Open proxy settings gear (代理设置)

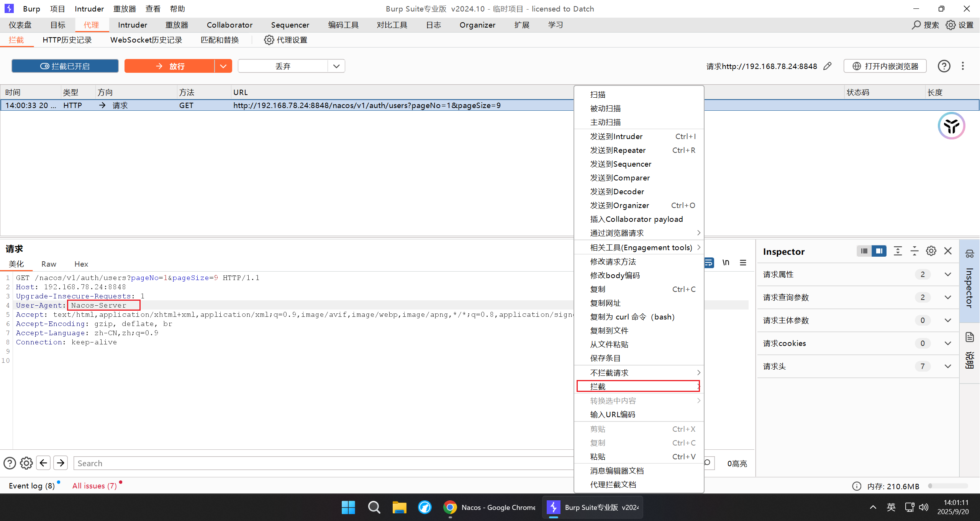click(x=269, y=40)
